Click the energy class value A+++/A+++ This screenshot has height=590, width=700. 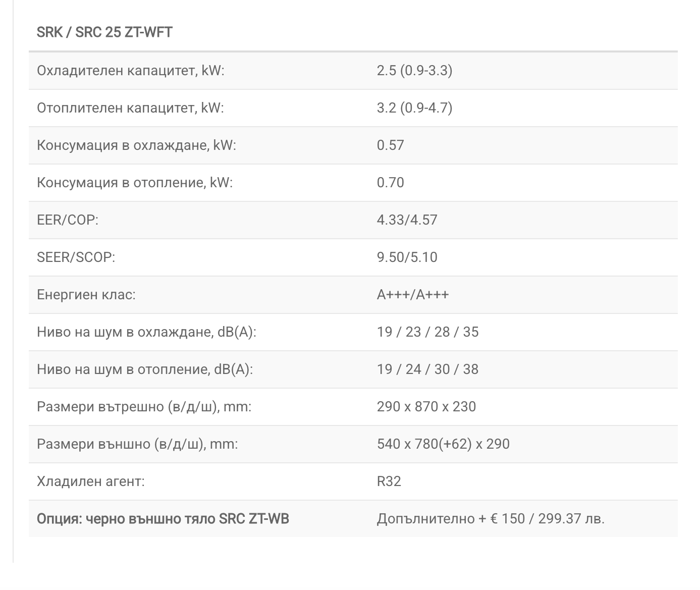click(x=412, y=294)
